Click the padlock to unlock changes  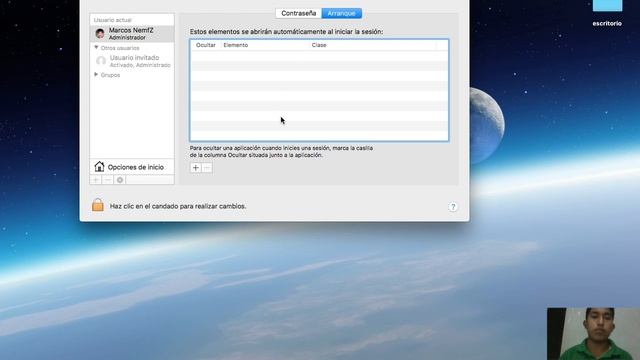coord(98,205)
